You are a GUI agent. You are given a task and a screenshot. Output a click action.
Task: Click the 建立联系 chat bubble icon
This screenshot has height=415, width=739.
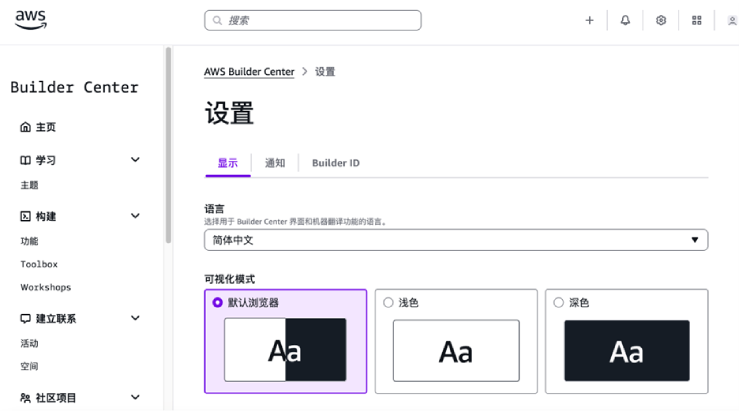pos(26,319)
